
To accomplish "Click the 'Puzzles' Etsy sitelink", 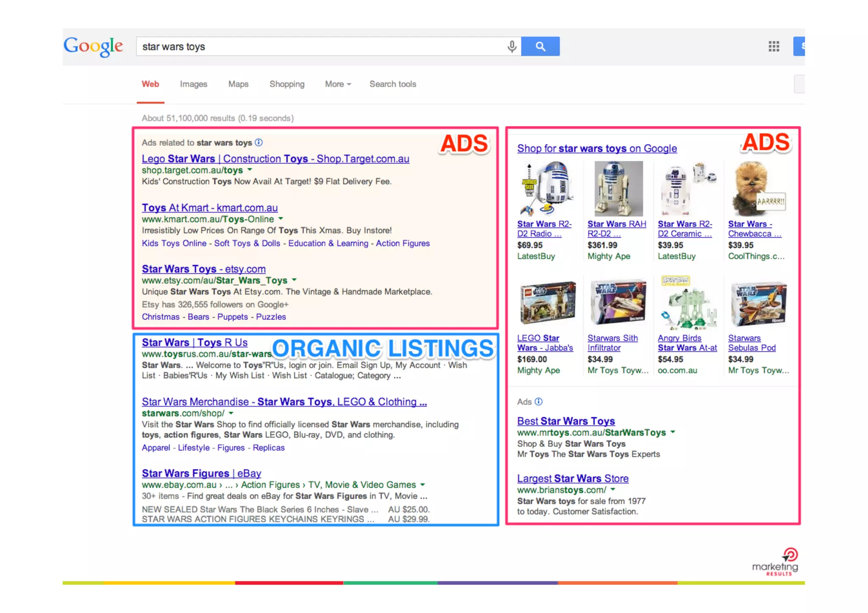I will 271,316.
